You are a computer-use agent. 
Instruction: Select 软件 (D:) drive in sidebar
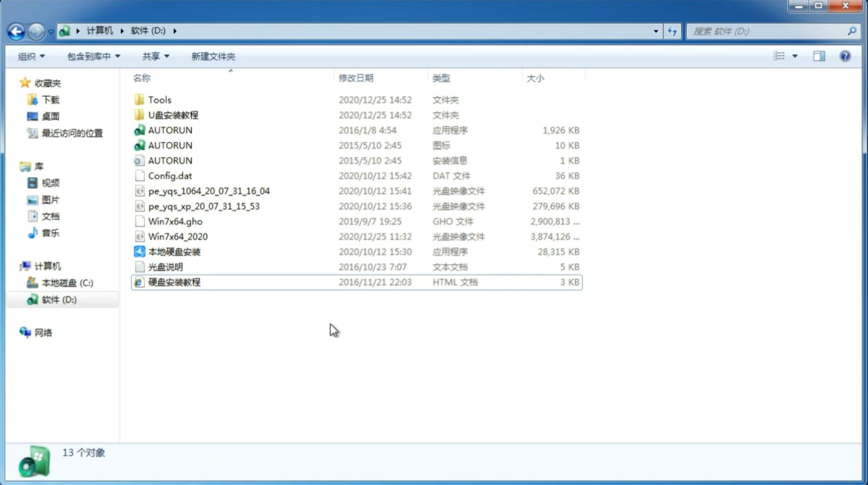click(x=58, y=299)
